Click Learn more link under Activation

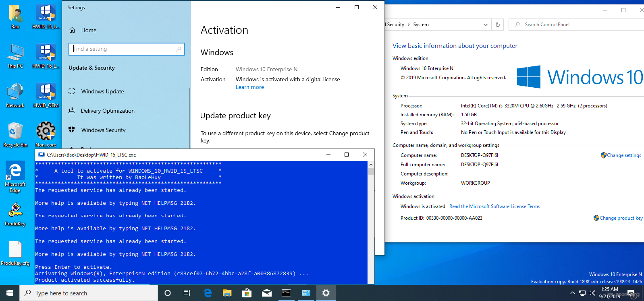(250, 87)
